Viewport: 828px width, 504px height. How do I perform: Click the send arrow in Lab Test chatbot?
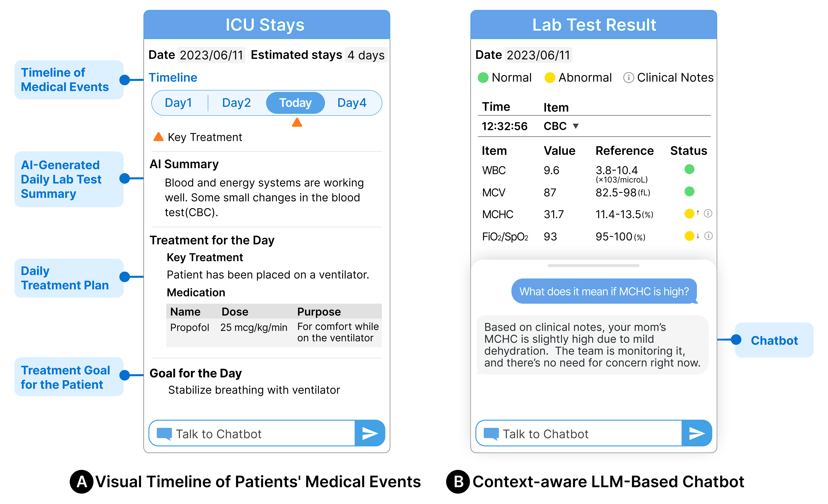[697, 433]
